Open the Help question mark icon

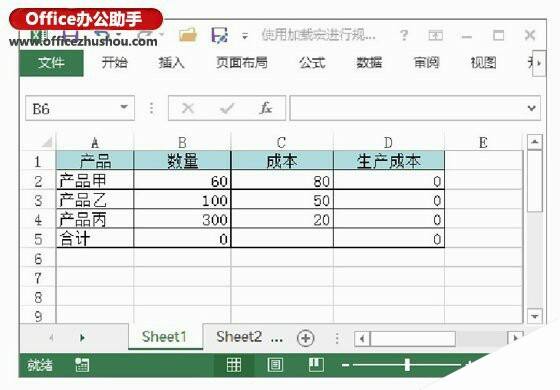(x=404, y=35)
